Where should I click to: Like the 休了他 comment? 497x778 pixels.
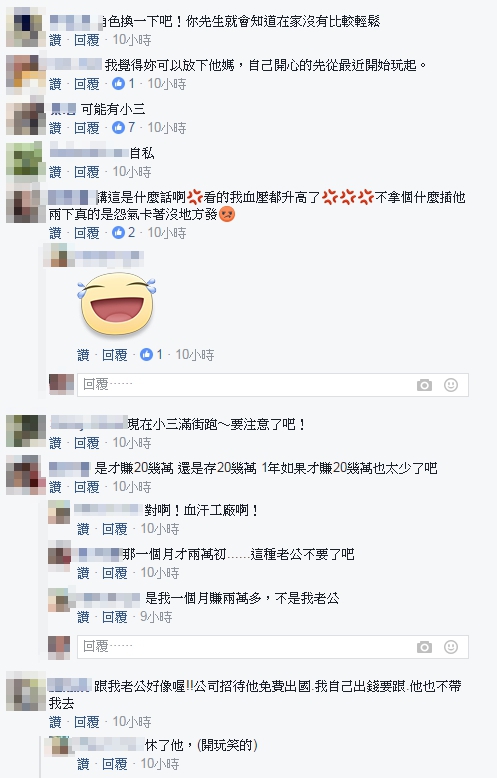[83, 764]
